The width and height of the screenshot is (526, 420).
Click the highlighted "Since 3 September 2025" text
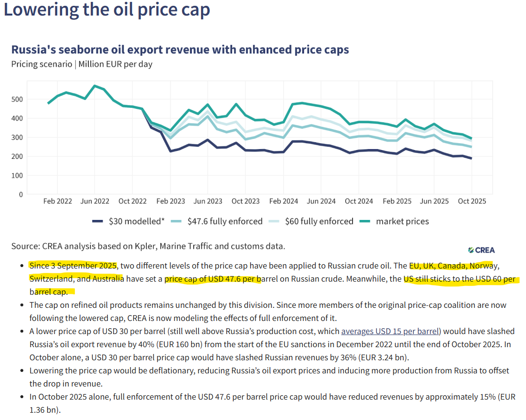(x=73, y=266)
